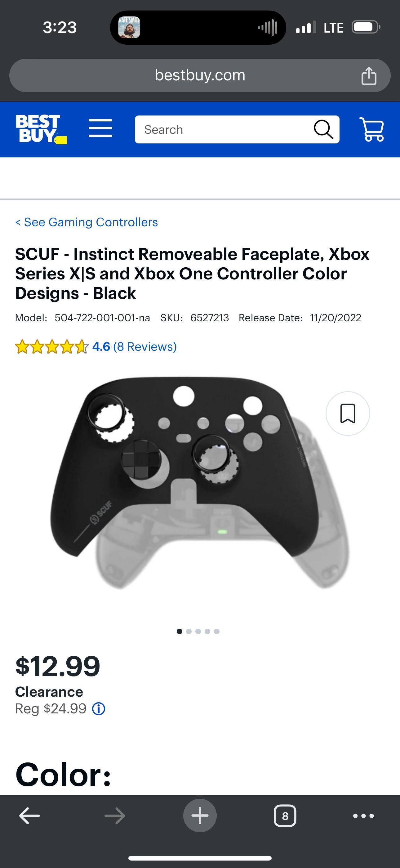
Task: Open the Best Buy home logo
Action: pyautogui.click(x=41, y=129)
